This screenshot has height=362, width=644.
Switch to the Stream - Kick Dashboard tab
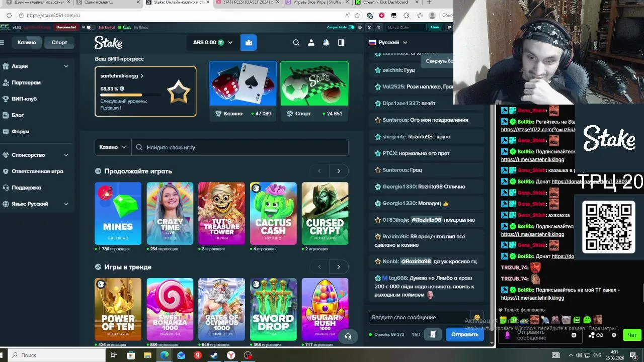click(x=384, y=3)
